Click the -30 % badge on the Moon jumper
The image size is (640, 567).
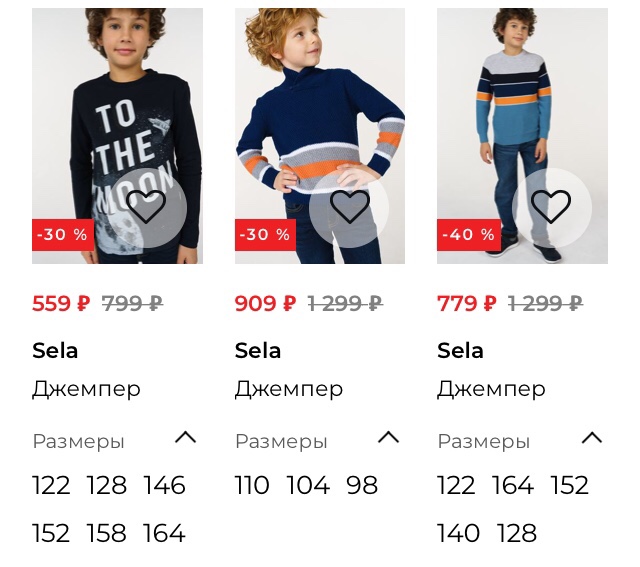63,235
